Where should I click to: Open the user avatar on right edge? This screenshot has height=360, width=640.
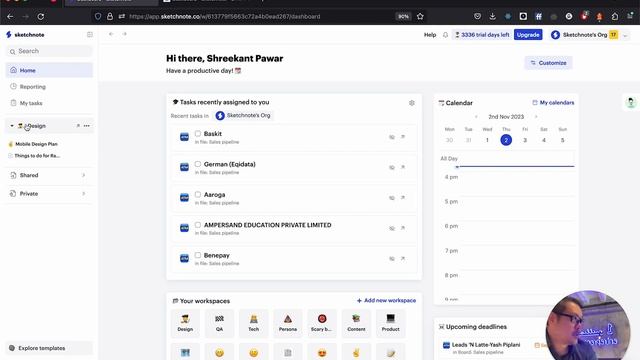point(631,102)
